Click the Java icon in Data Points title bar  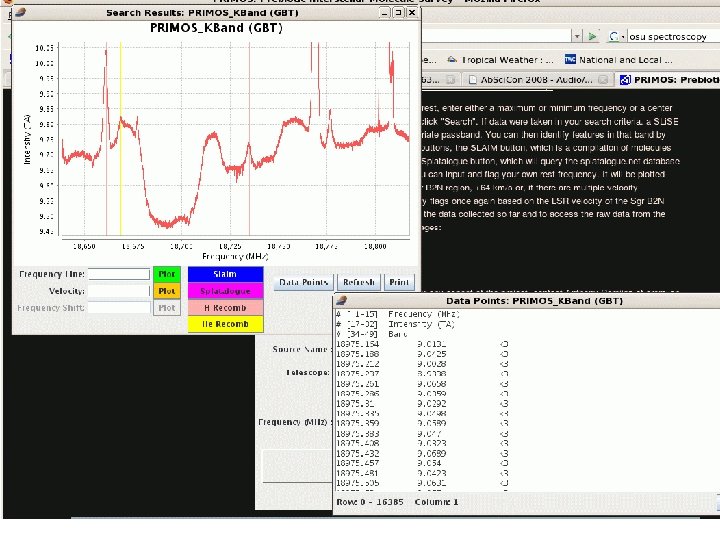(x=341, y=301)
